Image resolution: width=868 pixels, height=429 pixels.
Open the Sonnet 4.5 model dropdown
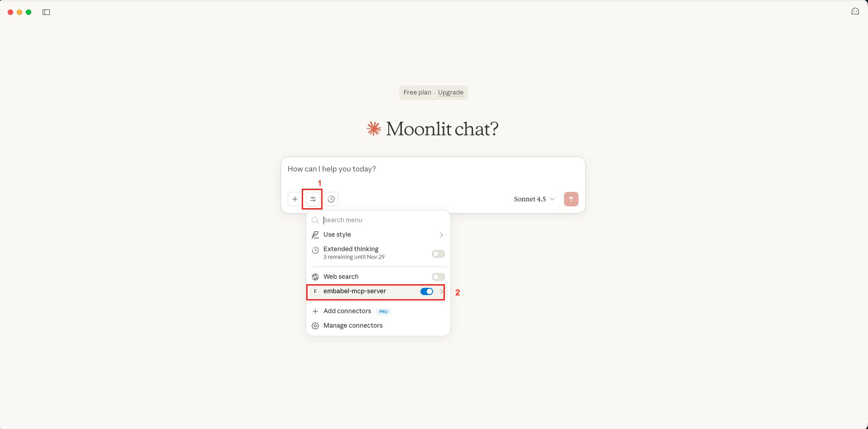tap(534, 199)
